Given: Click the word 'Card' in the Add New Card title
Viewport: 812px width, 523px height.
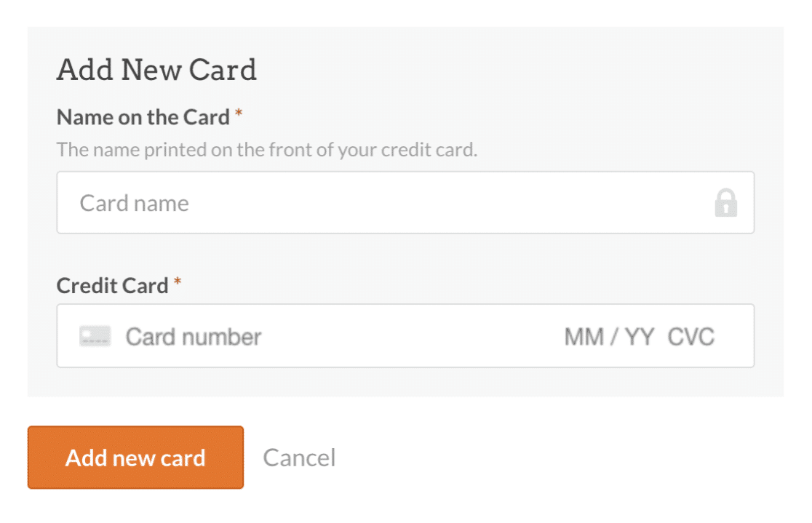Looking at the screenshot, I should (223, 70).
